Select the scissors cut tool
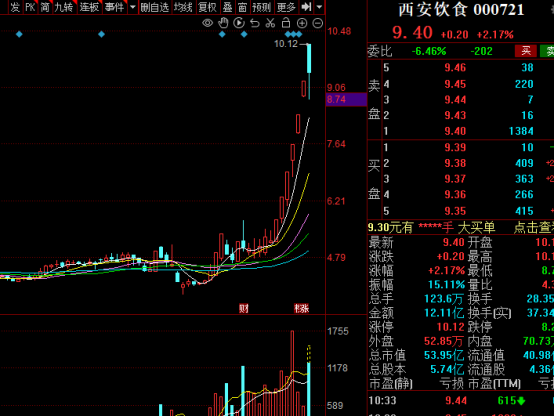The width and height of the screenshot is (554, 416). 270,23
